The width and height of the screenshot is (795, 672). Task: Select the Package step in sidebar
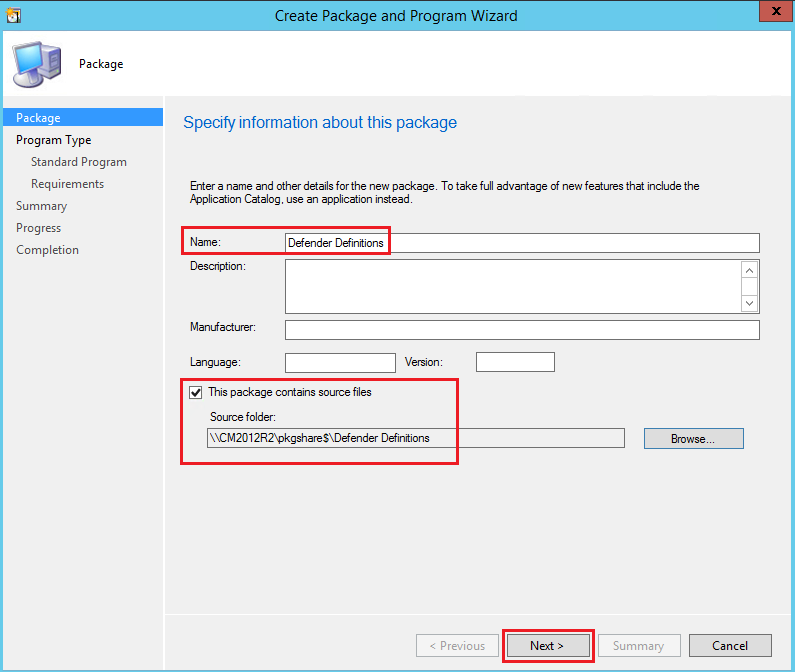point(38,118)
